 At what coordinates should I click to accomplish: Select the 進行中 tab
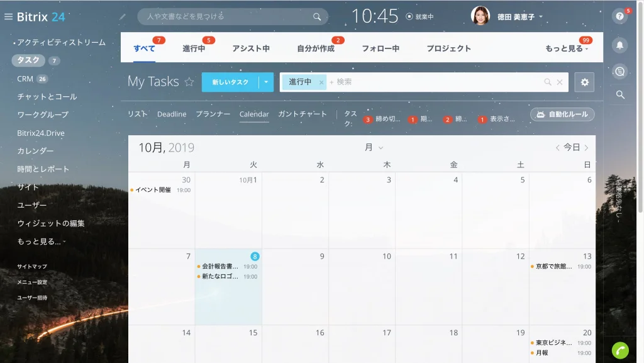click(x=194, y=48)
